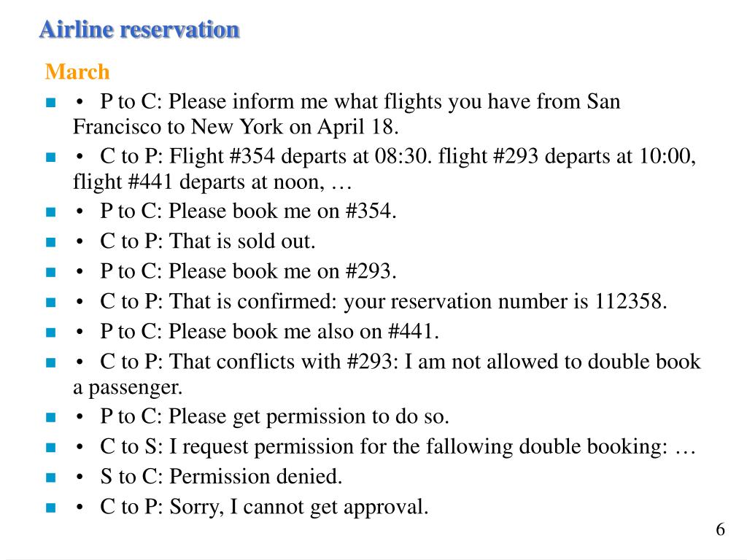747x560 pixels.
Task: Click the blue square bullet beside 'Sorry, I cannot get approval'
Action: 50,507
